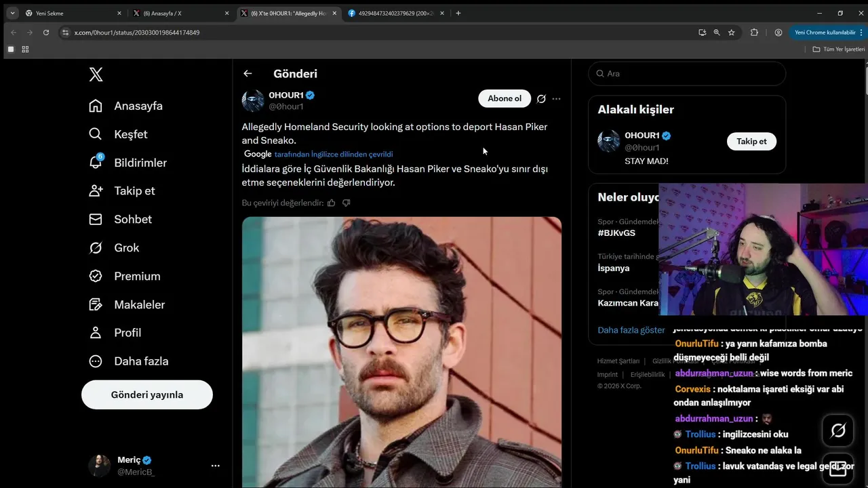Click 'tarafından İngilizce dilinden çevrildi' link
868x488 pixels.
click(x=334, y=155)
